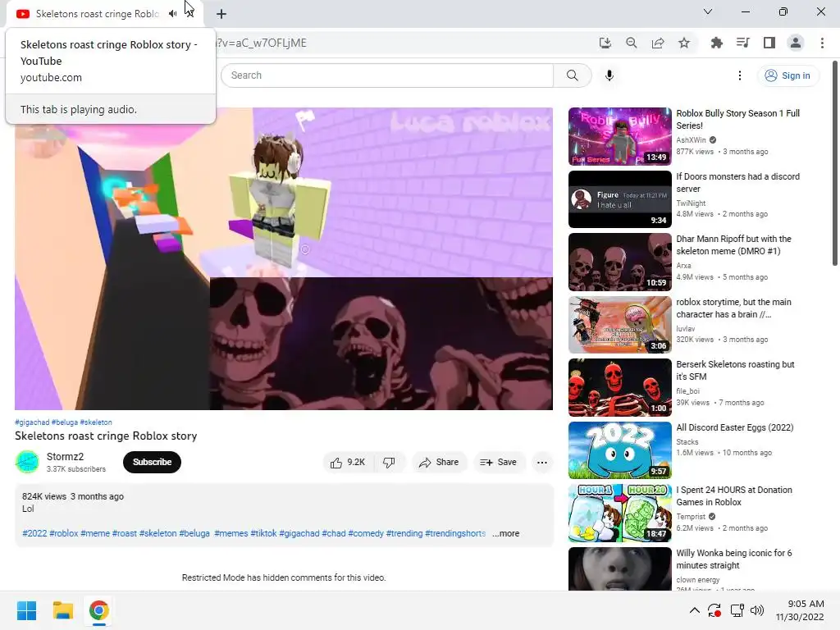This screenshot has width=840, height=630.
Task: Open All Discord Easter Eggs (2022) thumbnail
Action: tap(620, 450)
